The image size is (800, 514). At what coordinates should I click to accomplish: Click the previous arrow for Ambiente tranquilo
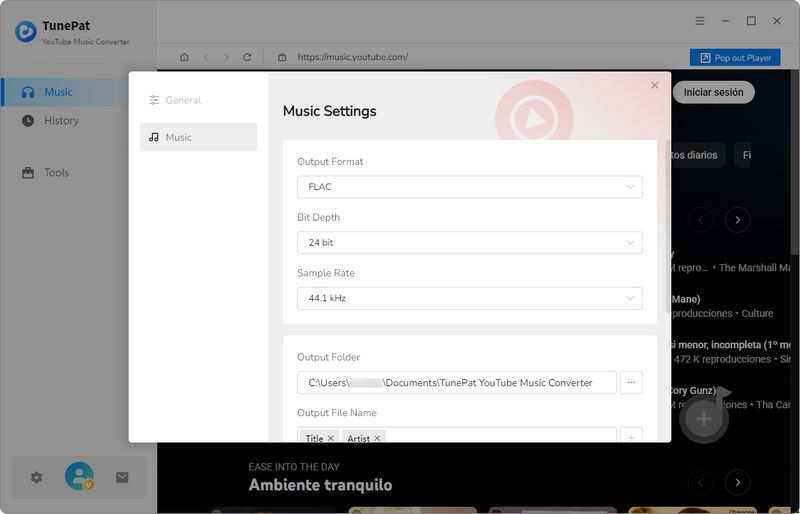701,482
